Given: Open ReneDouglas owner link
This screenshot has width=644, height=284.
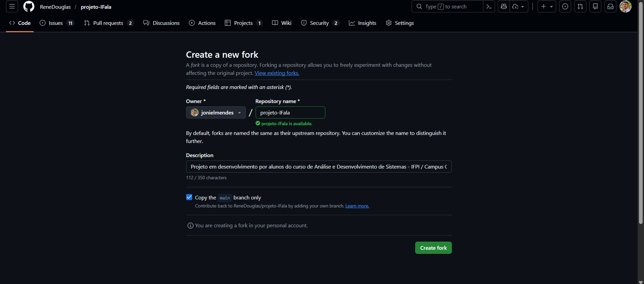Looking at the screenshot, I should click(55, 7).
